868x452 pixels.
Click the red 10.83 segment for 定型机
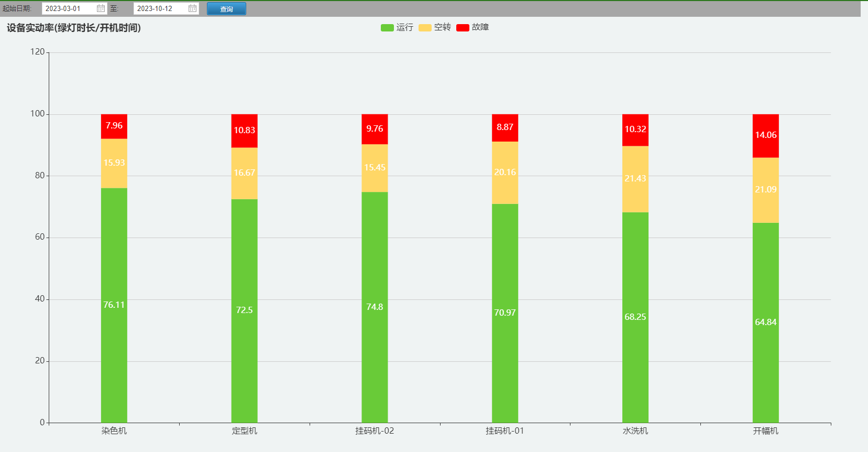click(x=245, y=131)
